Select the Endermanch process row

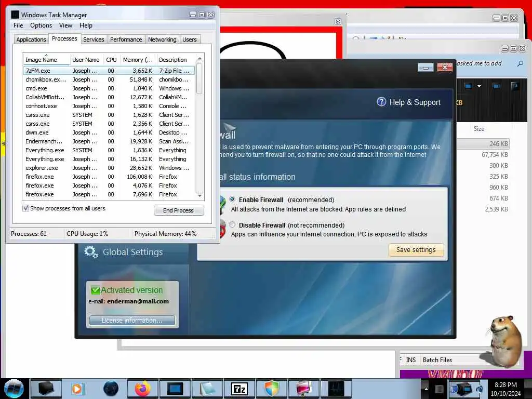pyautogui.click(x=109, y=141)
